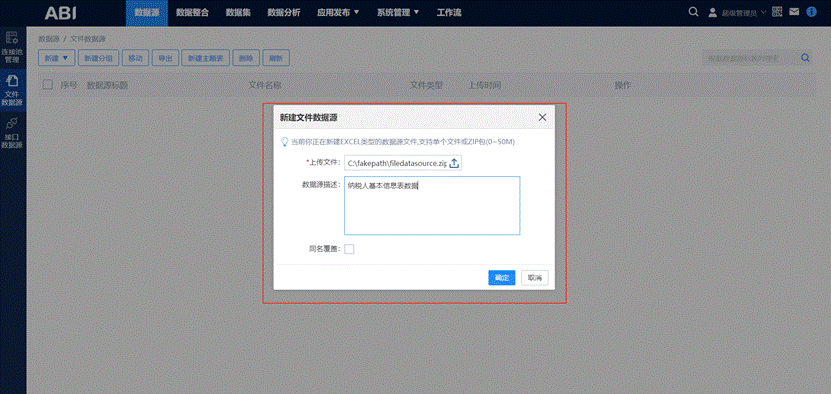Click the 文件数据源 breadcrumb text
The height and width of the screenshot is (394, 831).
(88, 39)
